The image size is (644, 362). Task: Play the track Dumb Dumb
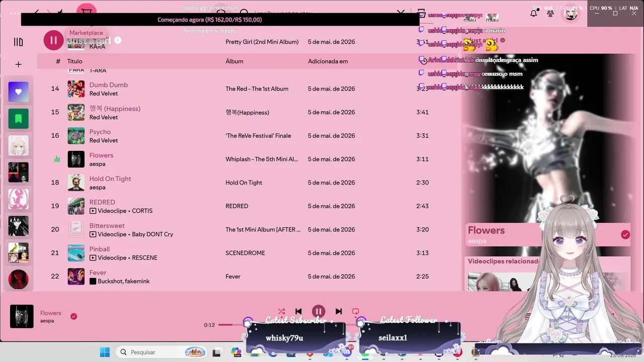pyautogui.click(x=109, y=85)
